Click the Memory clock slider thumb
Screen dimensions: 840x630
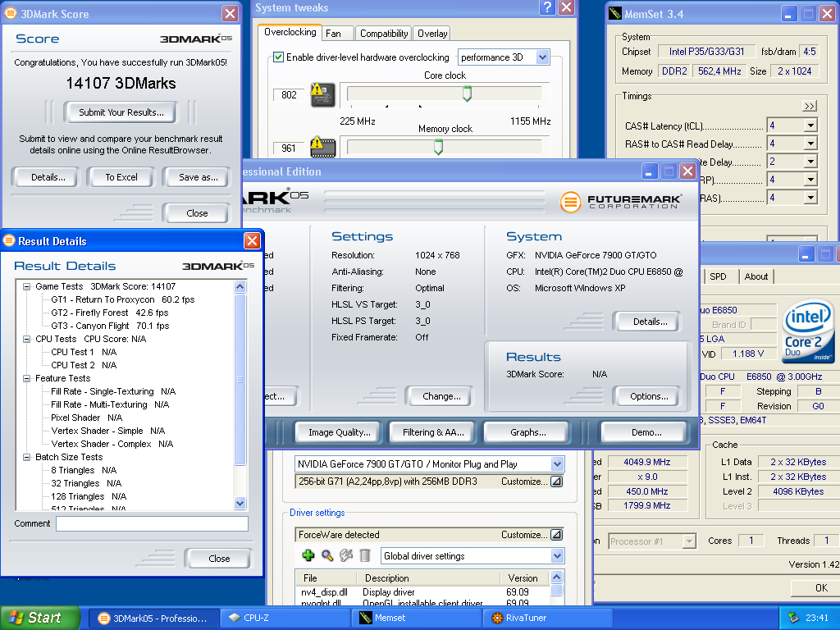(x=438, y=147)
